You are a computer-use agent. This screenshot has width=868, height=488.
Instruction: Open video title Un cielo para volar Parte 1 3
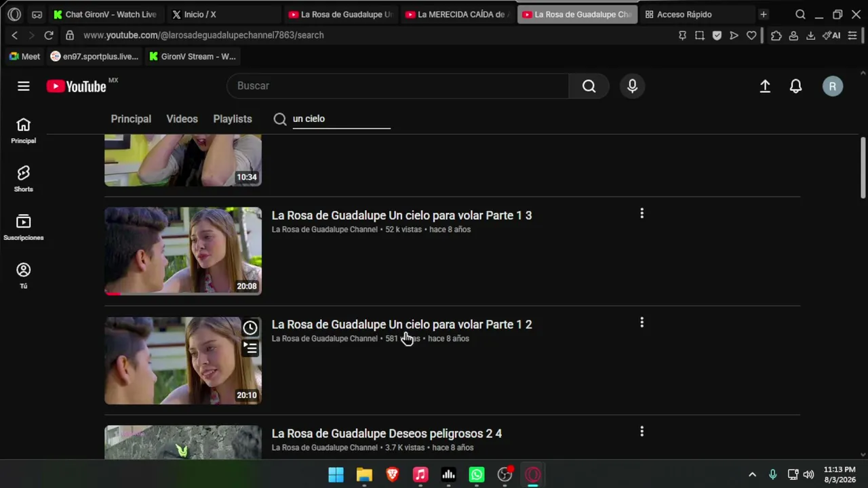coord(401,216)
